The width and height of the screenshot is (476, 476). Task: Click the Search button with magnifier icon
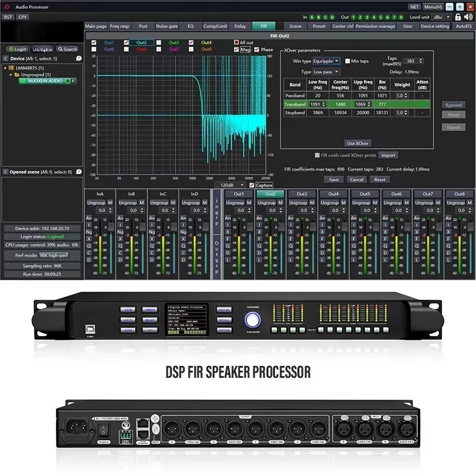point(68,49)
